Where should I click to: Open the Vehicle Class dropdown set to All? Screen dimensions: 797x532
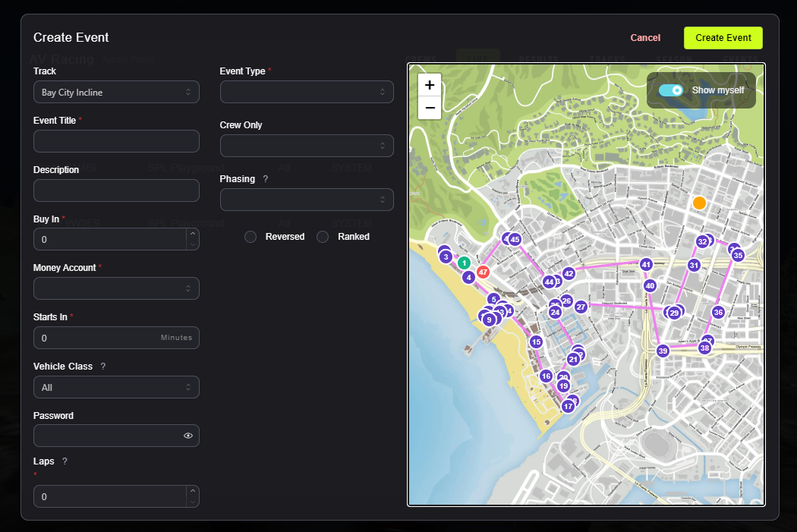116,387
